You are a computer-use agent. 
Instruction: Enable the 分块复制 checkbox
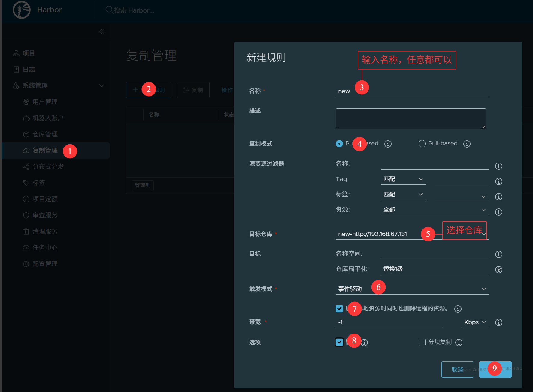422,342
